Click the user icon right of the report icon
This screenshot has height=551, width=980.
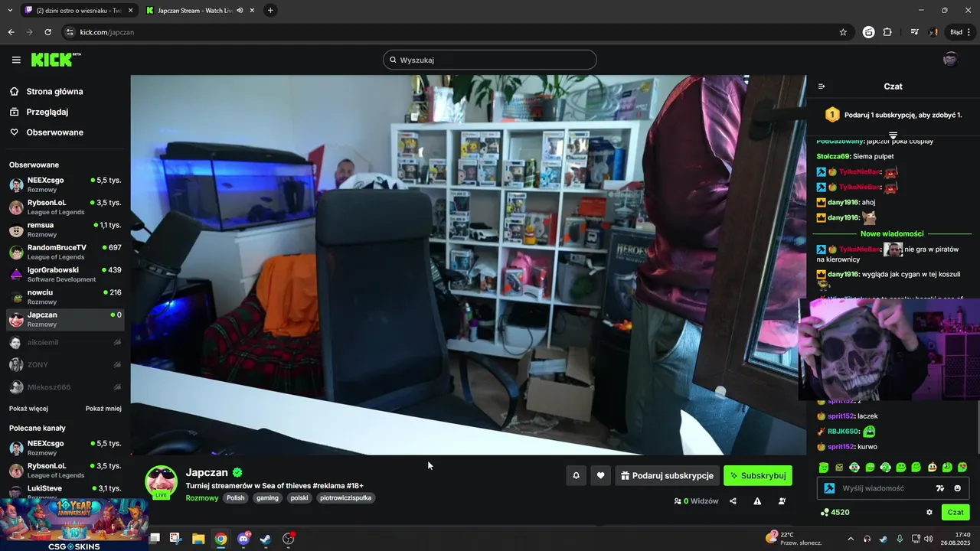pyautogui.click(x=782, y=501)
